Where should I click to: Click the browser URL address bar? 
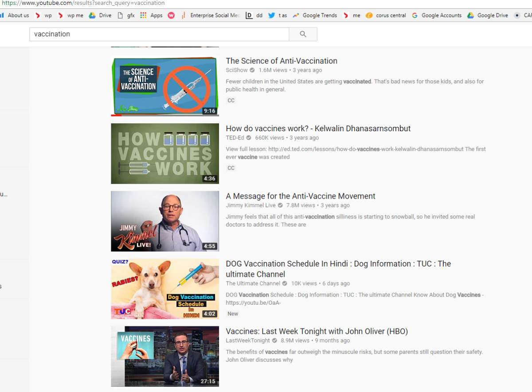click(x=266, y=3)
